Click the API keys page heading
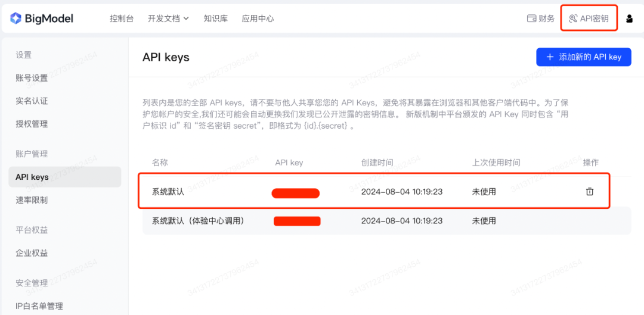Image resolution: width=644 pixels, height=315 pixels. 166,57
